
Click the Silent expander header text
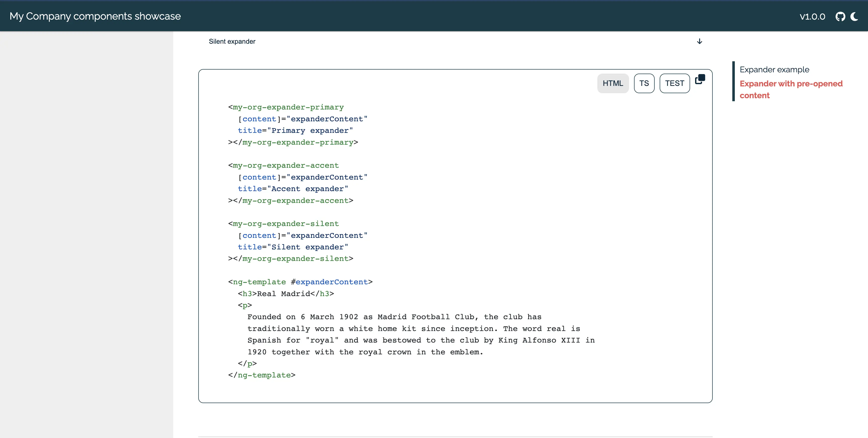click(232, 41)
